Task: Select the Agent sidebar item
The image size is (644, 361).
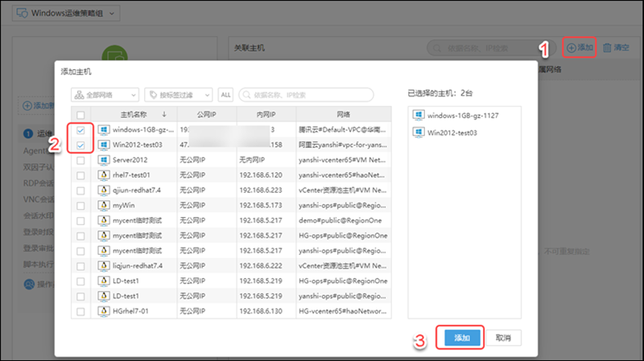Action: [x=38, y=150]
